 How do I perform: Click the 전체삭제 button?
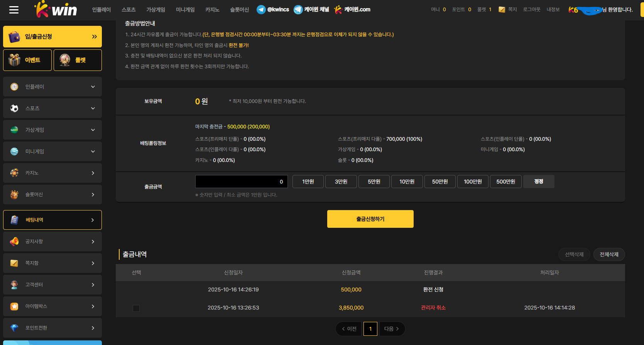[609, 254]
